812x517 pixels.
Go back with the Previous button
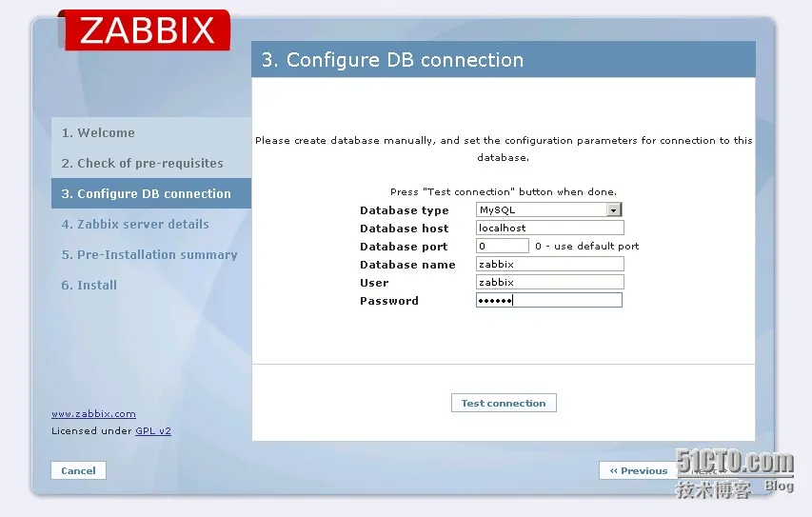point(639,470)
